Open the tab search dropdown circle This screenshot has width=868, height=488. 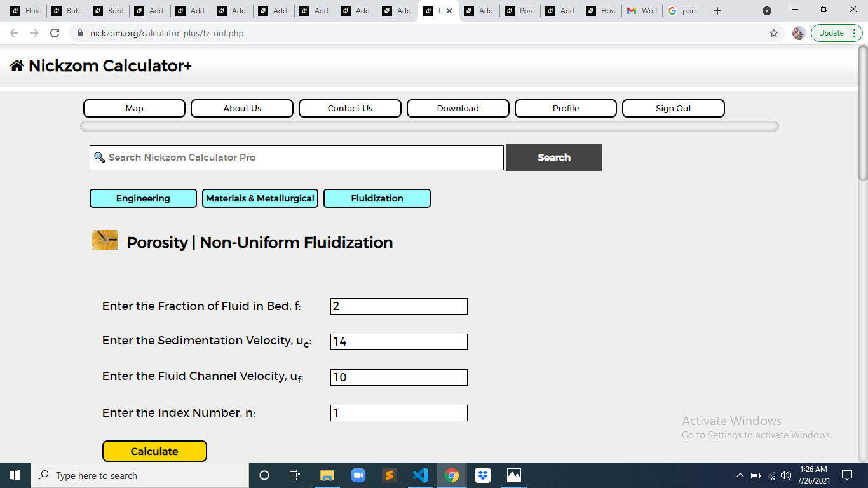click(x=767, y=11)
